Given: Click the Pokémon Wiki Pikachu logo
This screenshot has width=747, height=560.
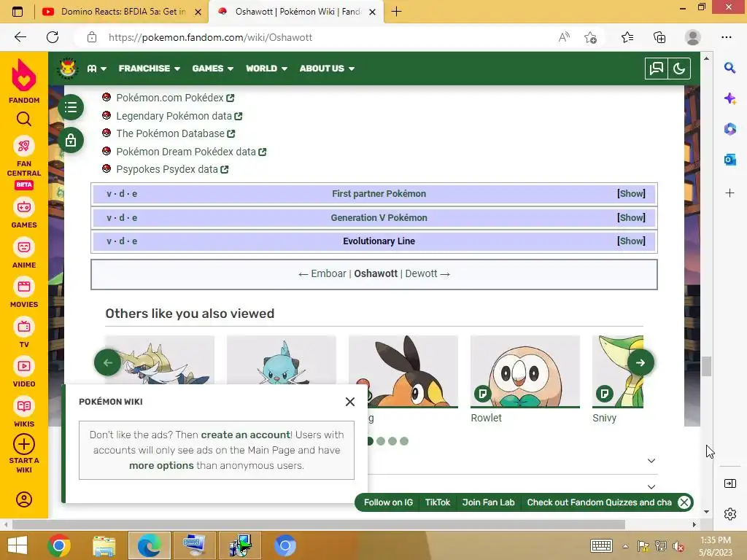Looking at the screenshot, I should click(x=68, y=68).
